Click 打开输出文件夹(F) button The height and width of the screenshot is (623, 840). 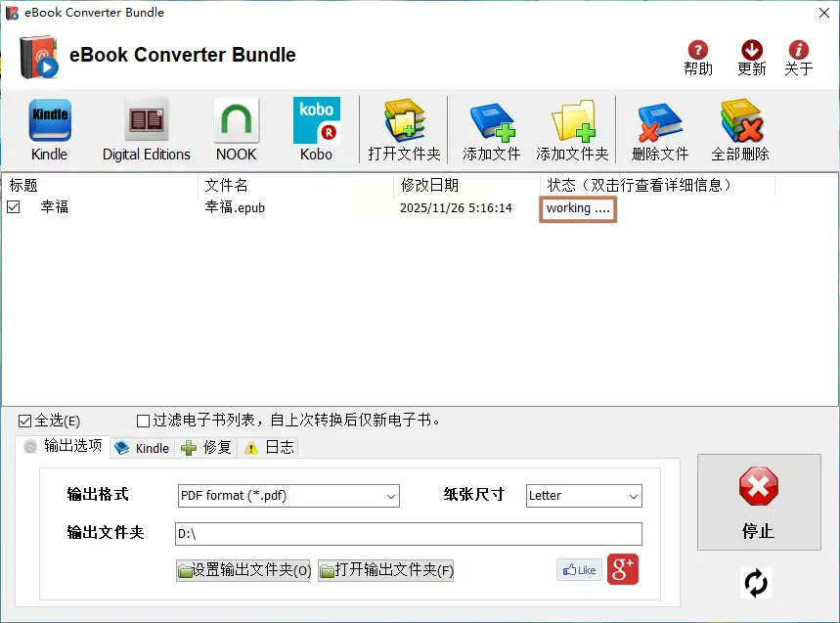pyautogui.click(x=385, y=570)
